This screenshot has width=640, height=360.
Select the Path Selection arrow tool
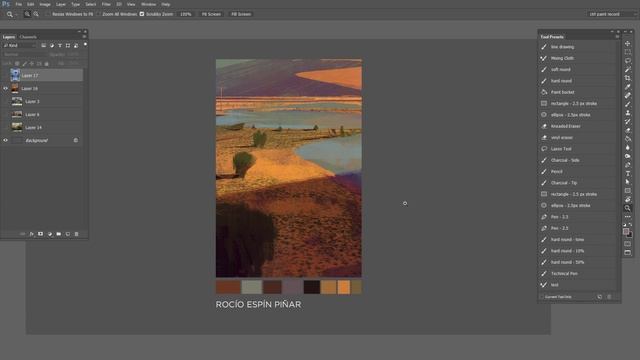tap(627, 182)
